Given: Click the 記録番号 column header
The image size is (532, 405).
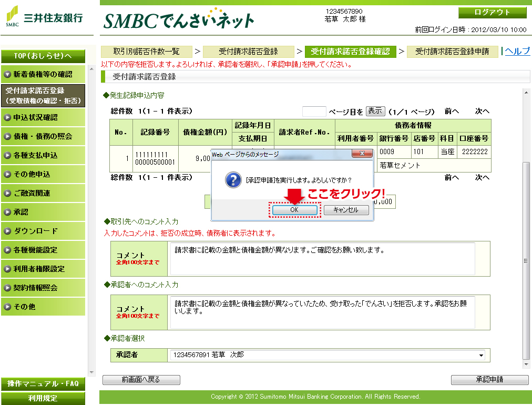Looking at the screenshot, I should pos(155,133).
